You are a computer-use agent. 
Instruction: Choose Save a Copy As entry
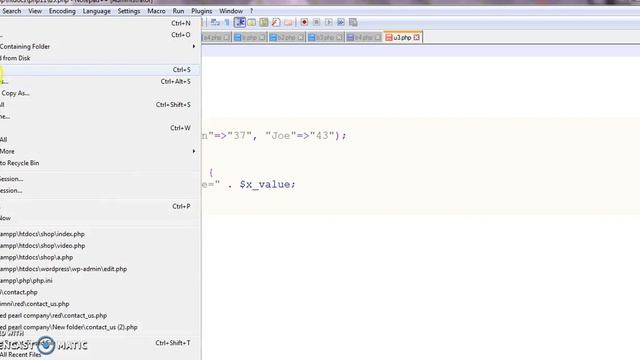(99, 93)
